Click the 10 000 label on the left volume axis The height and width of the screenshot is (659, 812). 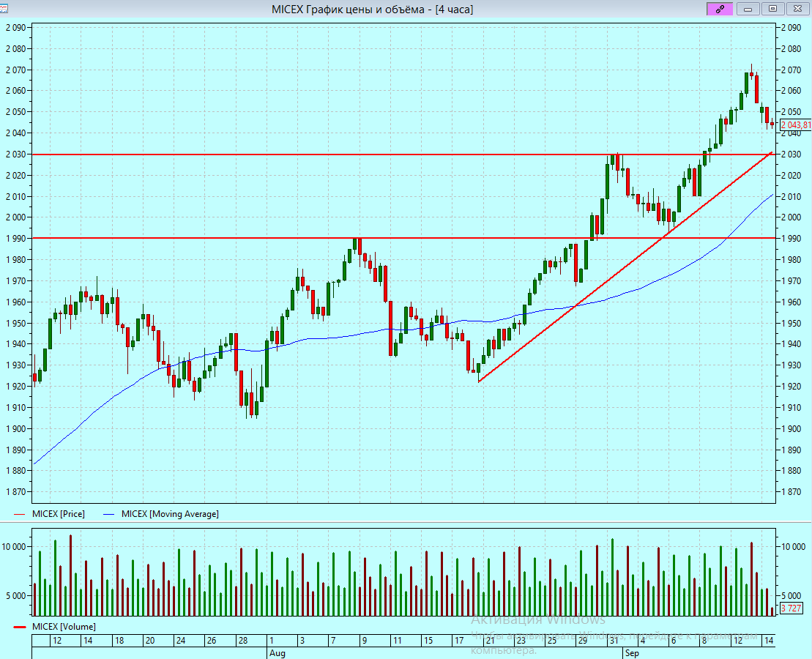(x=13, y=546)
